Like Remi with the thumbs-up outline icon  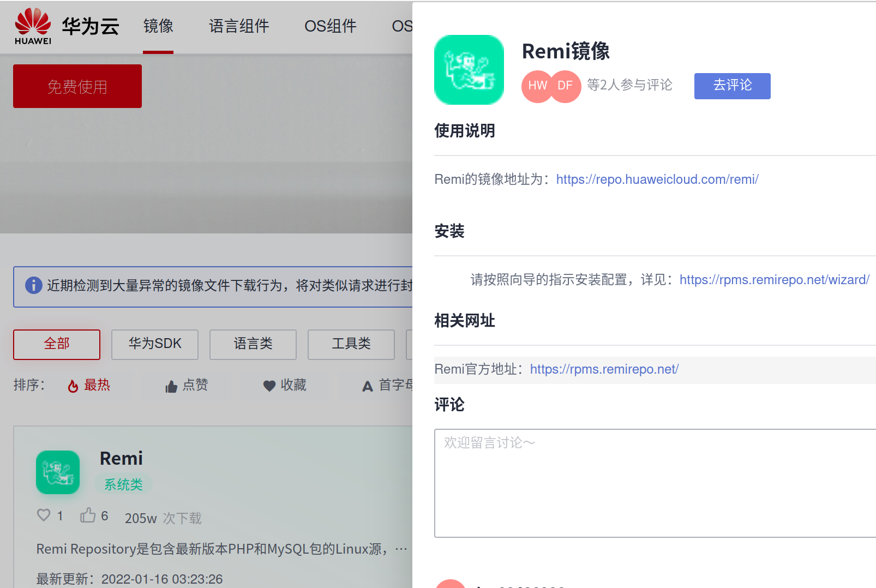[x=88, y=515]
